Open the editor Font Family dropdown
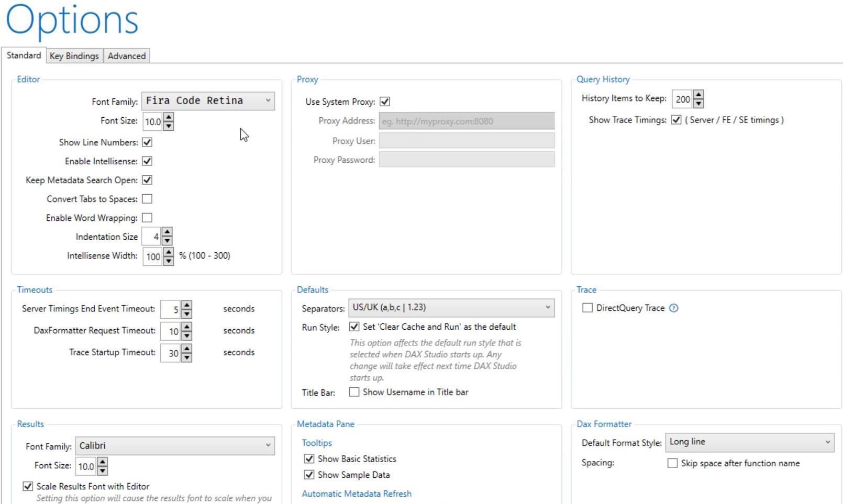Viewport: 843px width, 504px height. pyautogui.click(x=208, y=100)
